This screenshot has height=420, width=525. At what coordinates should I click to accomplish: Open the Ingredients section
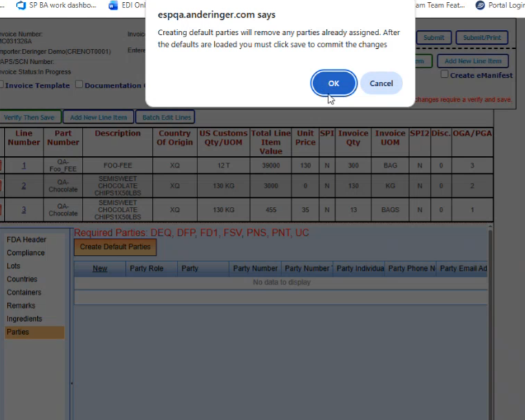coord(24,319)
